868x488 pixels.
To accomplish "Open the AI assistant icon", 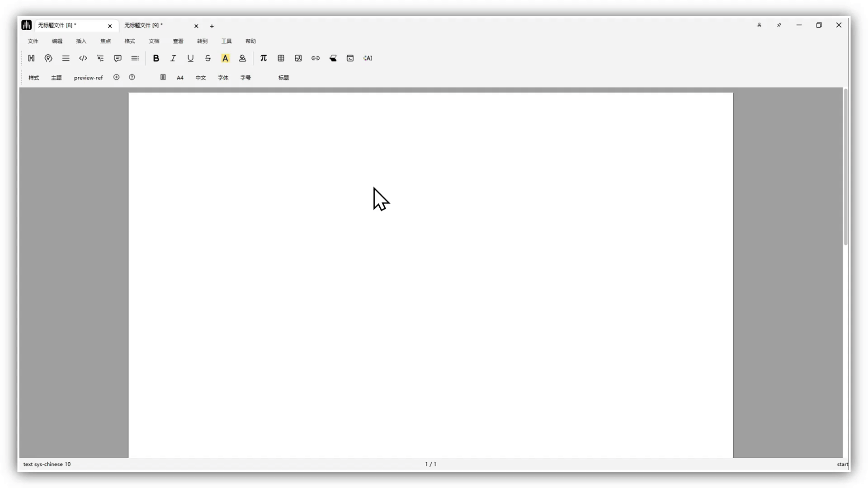I will click(368, 58).
